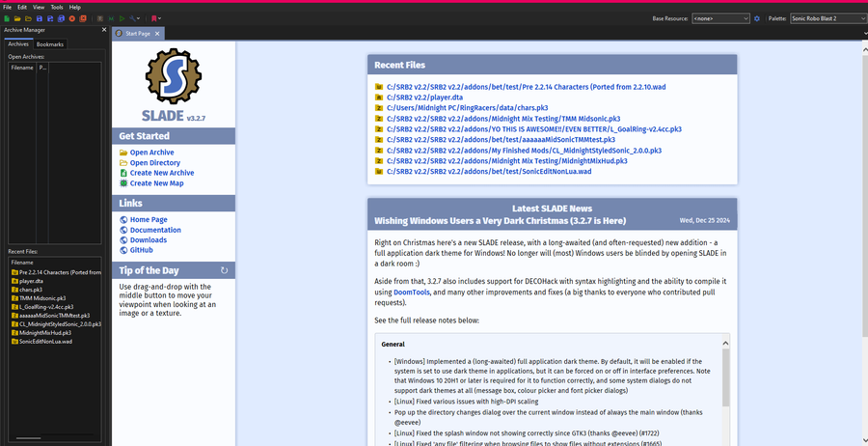The width and height of the screenshot is (868, 446).
Task: Click the P... column header in Open Archives
Action: [42, 68]
